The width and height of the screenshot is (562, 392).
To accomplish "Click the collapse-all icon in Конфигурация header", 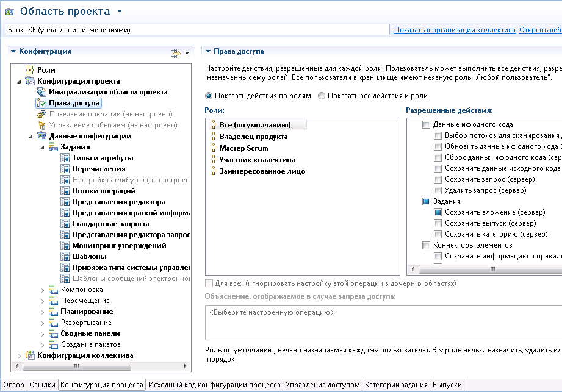I will (176, 53).
